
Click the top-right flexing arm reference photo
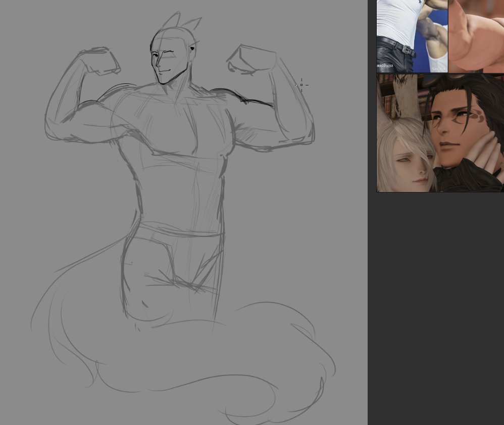tap(477, 35)
